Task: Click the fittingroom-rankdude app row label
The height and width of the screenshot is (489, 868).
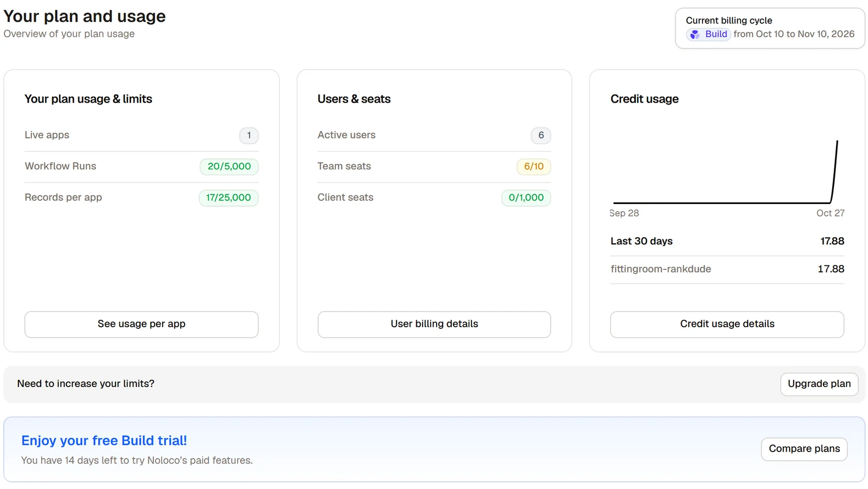Action: click(x=661, y=269)
